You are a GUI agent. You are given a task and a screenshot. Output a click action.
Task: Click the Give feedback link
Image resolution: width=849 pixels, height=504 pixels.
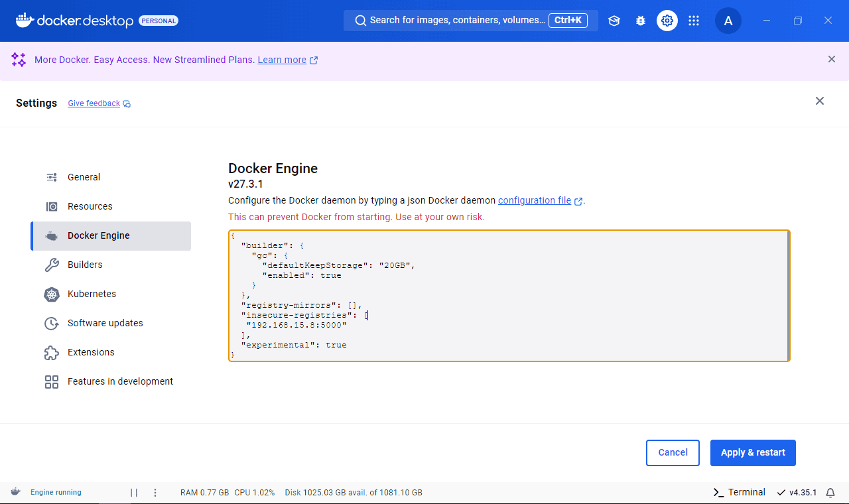94,103
